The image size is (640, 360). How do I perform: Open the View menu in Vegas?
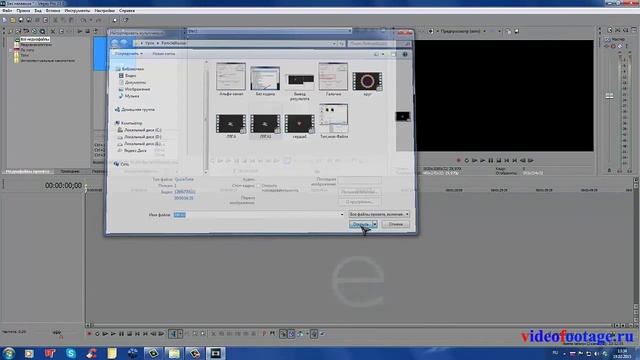pos(38,11)
